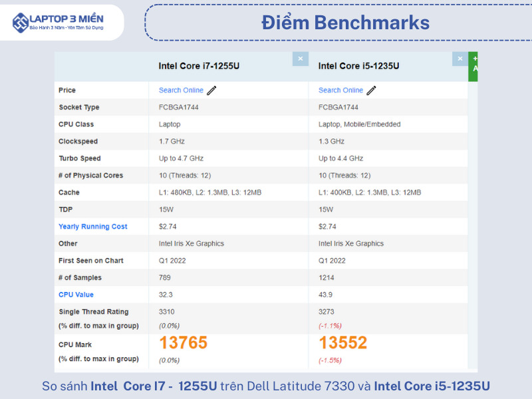Click the 13552 CPU Mark score
Image resolution: width=532 pixels, height=399 pixels.
343,343
